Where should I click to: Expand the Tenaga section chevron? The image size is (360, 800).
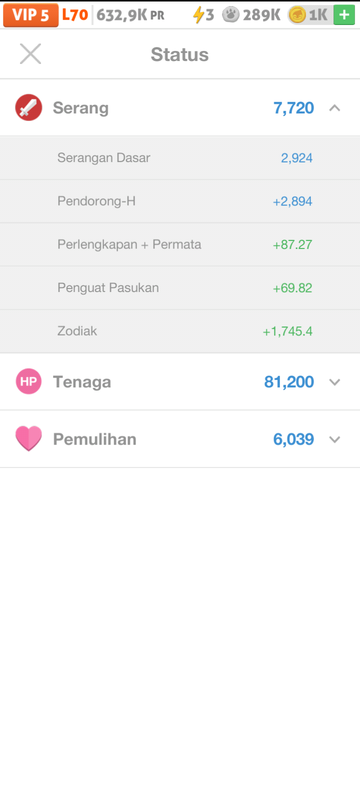(x=335, y=382)
